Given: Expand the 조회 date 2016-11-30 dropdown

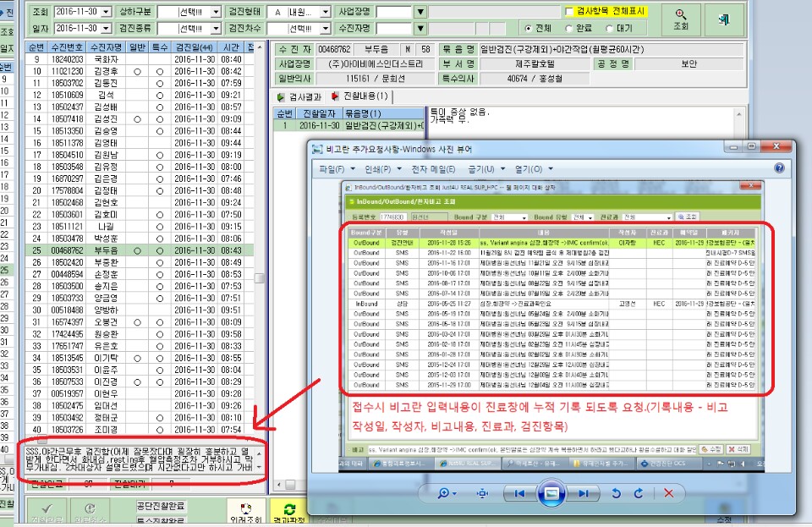Looking at the screenshot, I should 107,11.
